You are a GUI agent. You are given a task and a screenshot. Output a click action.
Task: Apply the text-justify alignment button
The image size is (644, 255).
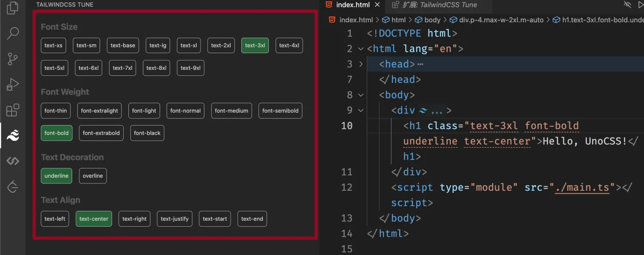pyautogui.click(x=174, y=219)
